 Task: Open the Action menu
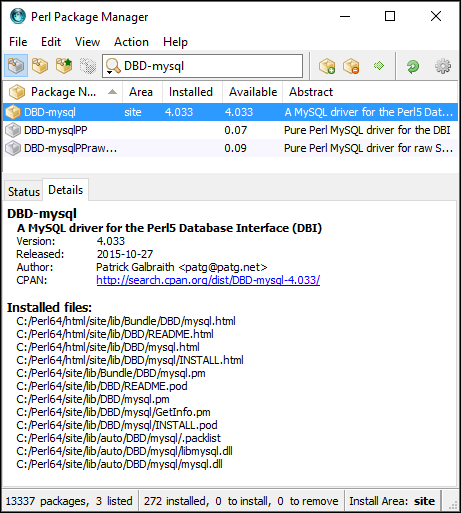pyautogui.click(x=131, y=42)
